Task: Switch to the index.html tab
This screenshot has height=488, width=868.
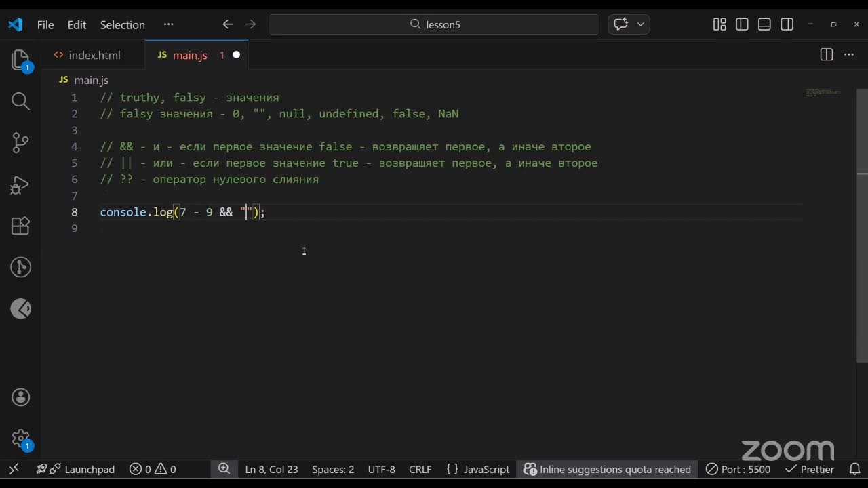Action: (x=94, y=55)
